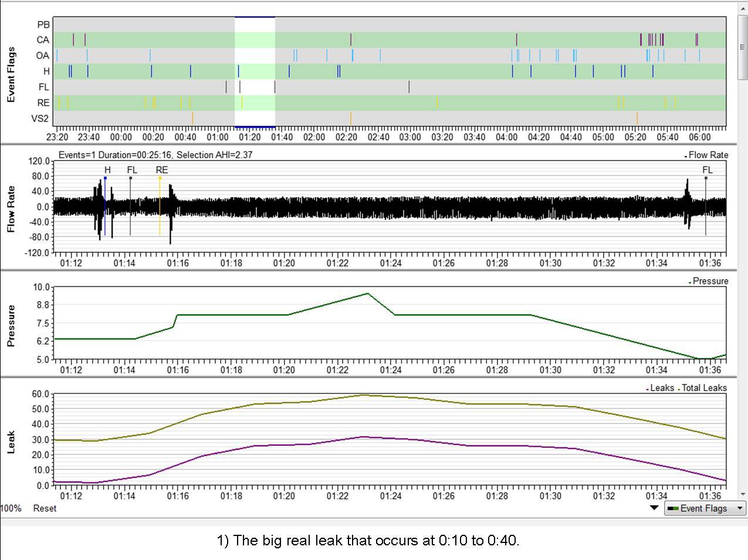Click the vertical Pressure axis title
The width and height of the screenshot is (748, 560).
pyautogui.click(x=11, y=325)
